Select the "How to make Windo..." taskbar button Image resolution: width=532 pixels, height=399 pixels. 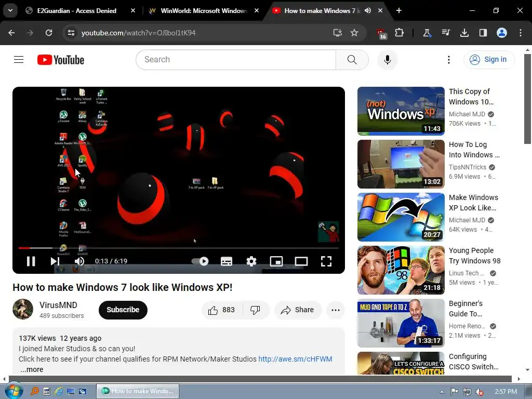pos(138,391)
